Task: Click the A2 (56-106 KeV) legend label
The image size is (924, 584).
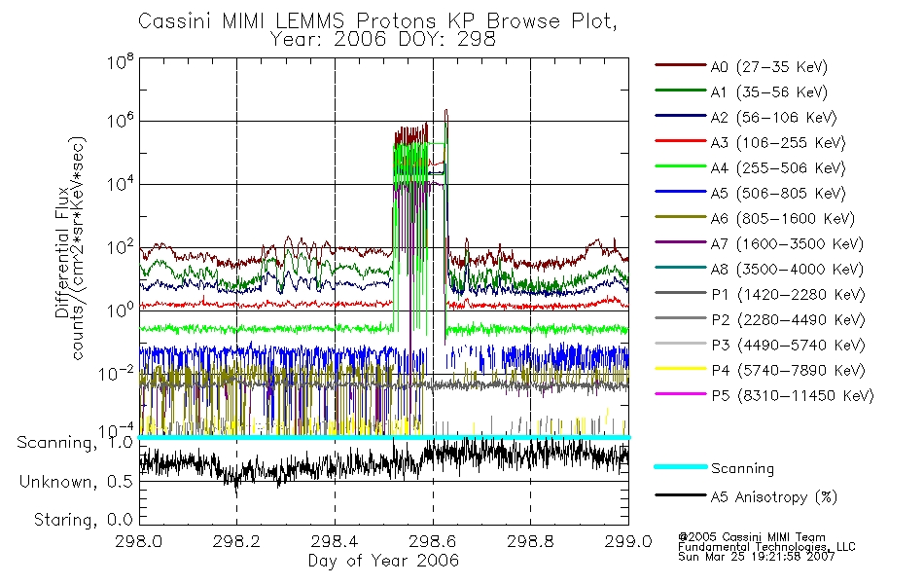Action: point(774,118)
